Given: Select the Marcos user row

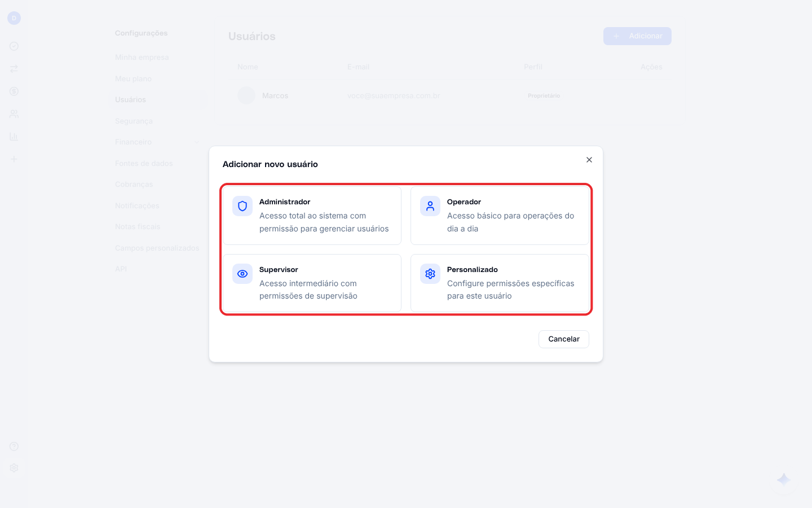Looking at the screenshot, I should click(449, 96).
